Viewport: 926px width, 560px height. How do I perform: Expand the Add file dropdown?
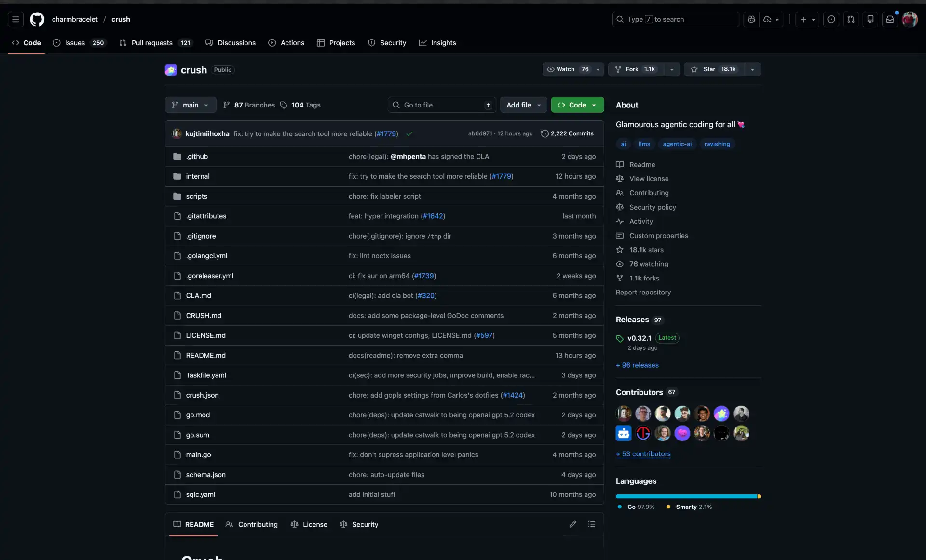click(523, 105)
